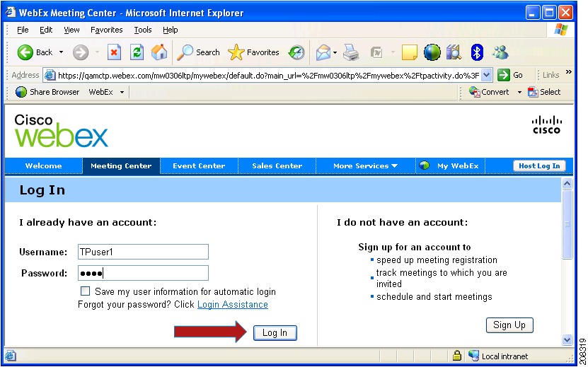Expand the WebEx toolbar dropdown
The width and height of the screenshot is (588, 367).
(122, 92)
